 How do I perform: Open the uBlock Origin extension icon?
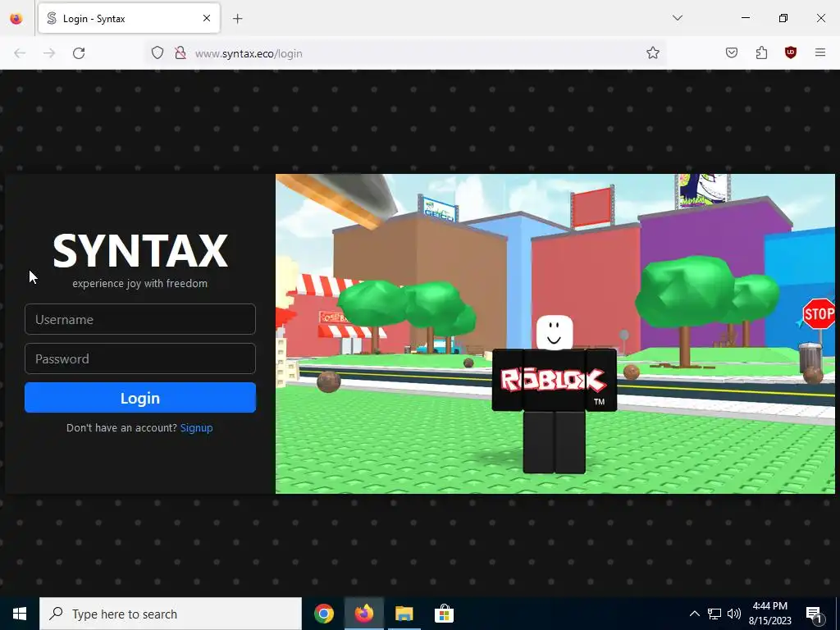click(x=791, y=53)
